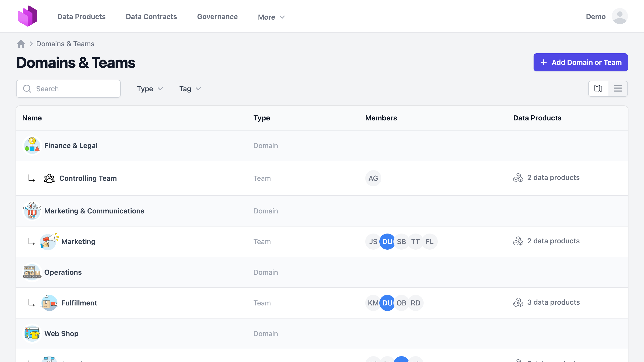Open the Governance menu item

point(217,17)
